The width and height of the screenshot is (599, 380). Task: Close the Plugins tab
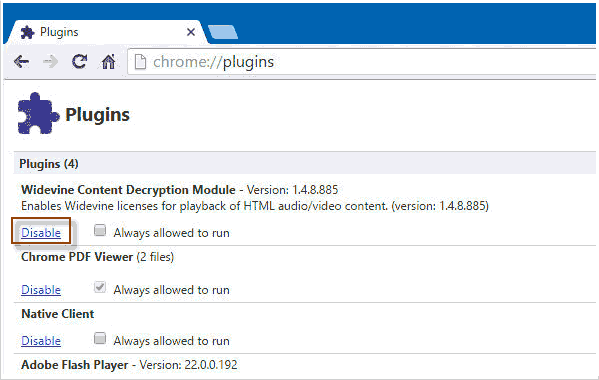(191, 32)
